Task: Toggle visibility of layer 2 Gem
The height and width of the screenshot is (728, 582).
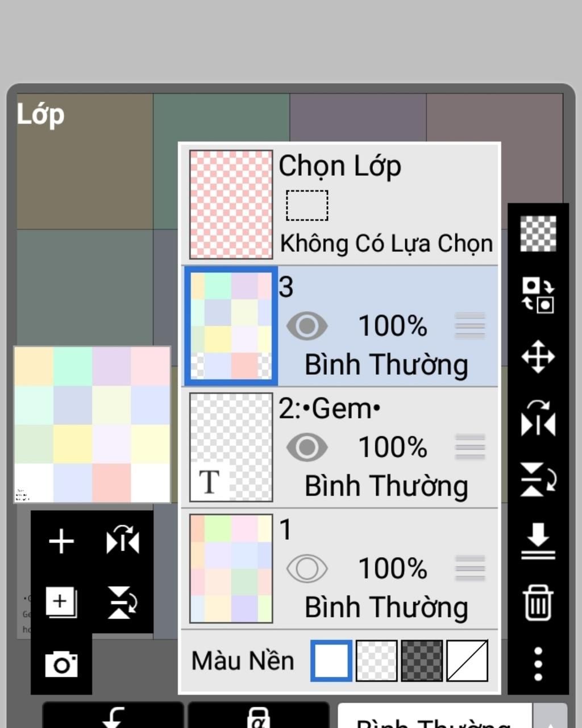Action: [x=307, y=447]
